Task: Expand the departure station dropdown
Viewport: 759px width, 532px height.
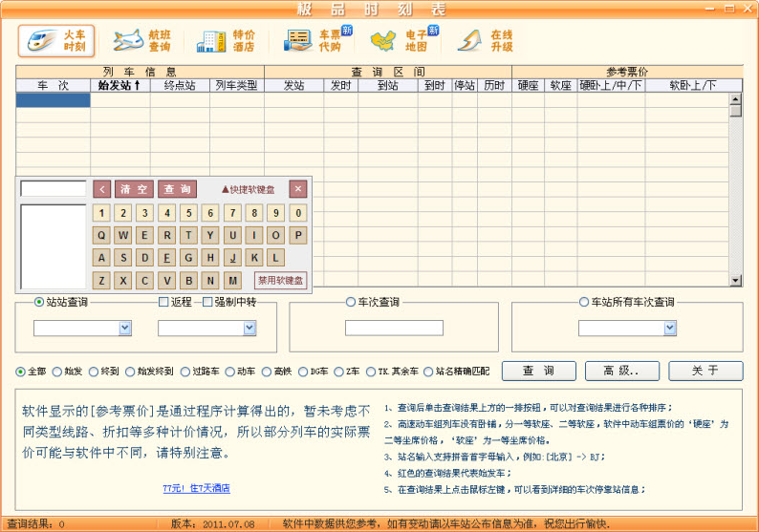Action: click(x=125, y=329)
